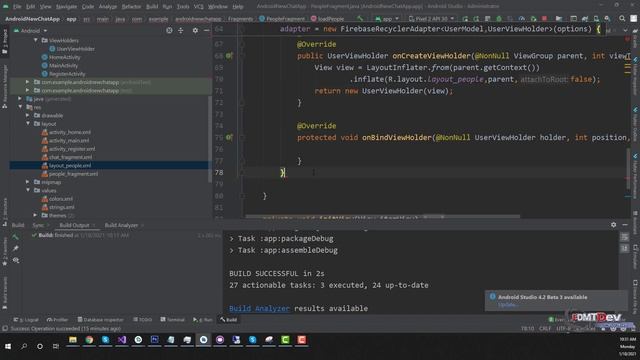Open the File menu
Screen dimensions: 640x360
(x=17, y=7)
